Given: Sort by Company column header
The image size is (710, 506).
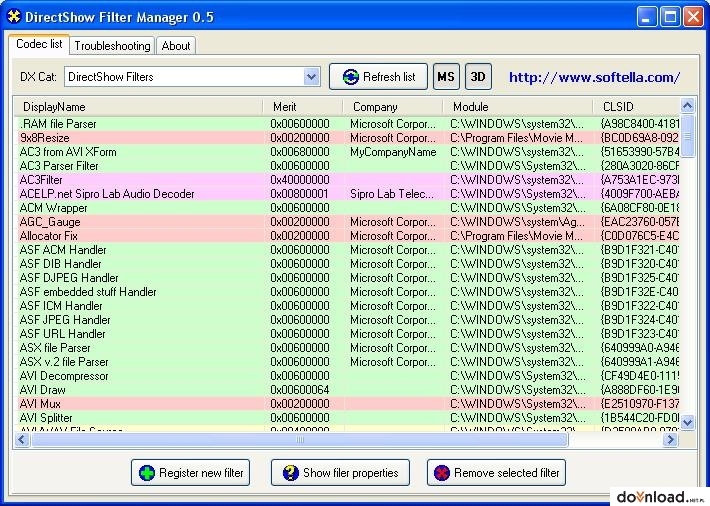Looking at the screenshot, I should [x=393, y=107].
